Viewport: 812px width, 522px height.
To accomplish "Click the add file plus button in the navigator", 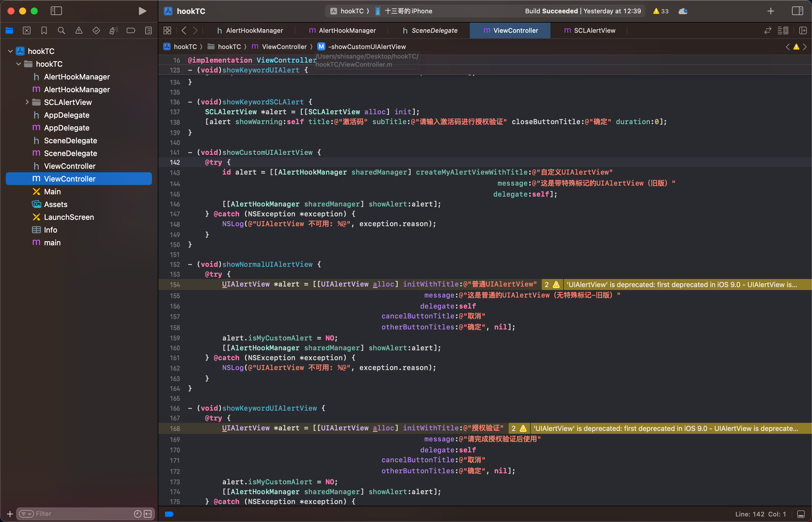I will (x=10, y=514).
